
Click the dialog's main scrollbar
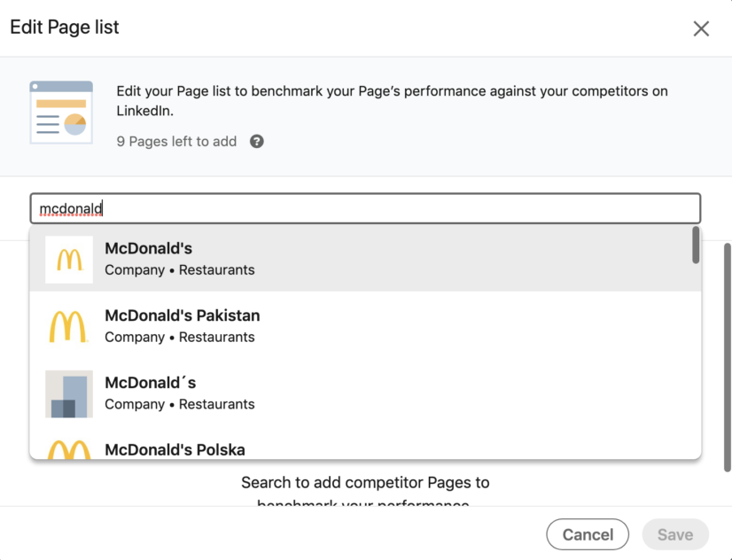(727, 357)
